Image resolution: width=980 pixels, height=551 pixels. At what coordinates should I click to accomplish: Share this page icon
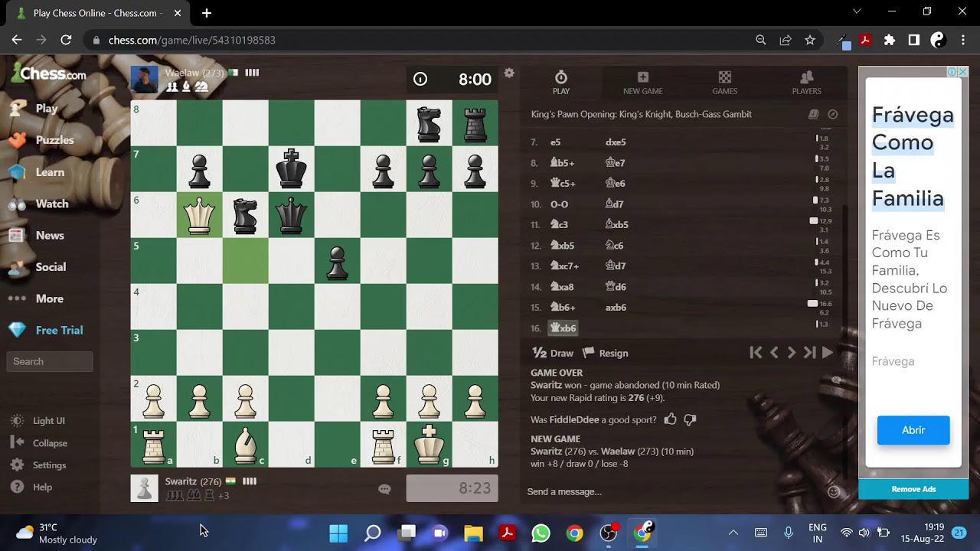pos(785,40)
